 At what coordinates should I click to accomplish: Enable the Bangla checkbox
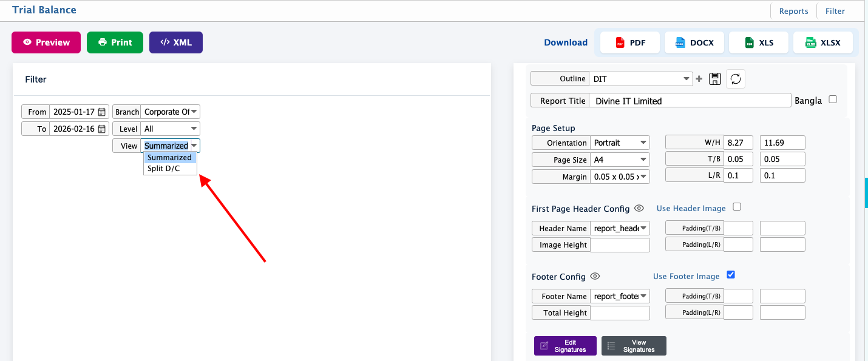(833, 100)
